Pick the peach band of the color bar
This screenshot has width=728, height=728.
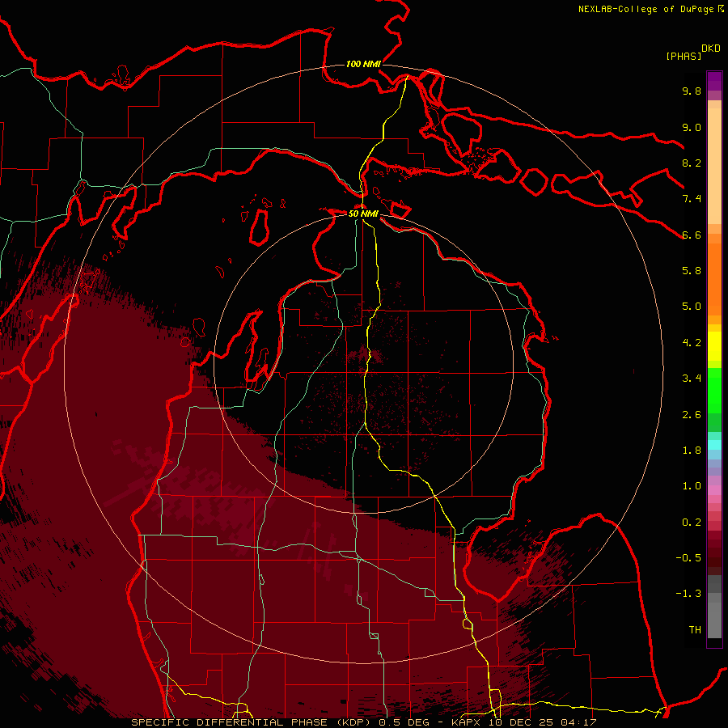coord(714,166)
